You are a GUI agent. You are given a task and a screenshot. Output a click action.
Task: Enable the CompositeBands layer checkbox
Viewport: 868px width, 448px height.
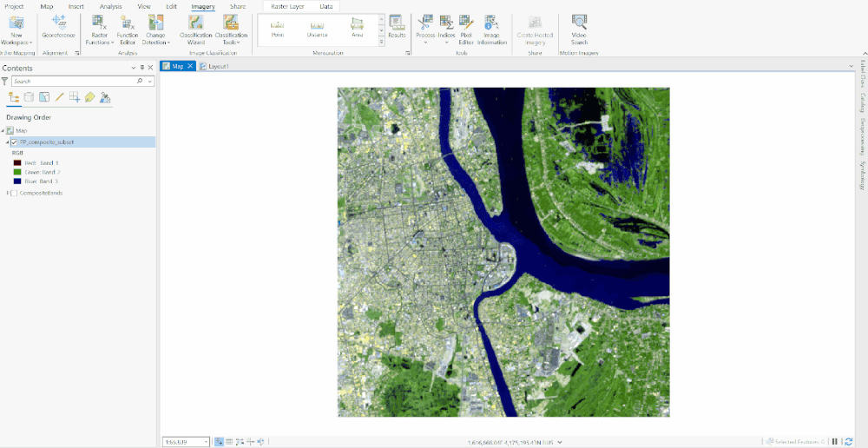click(x=15, y=194)
